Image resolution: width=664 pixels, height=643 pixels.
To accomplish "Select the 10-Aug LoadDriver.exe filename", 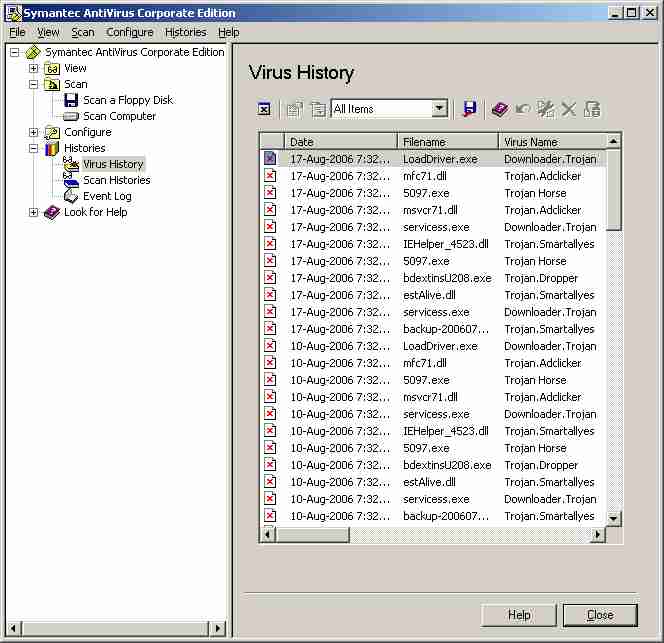I will [x=440, y=346].
